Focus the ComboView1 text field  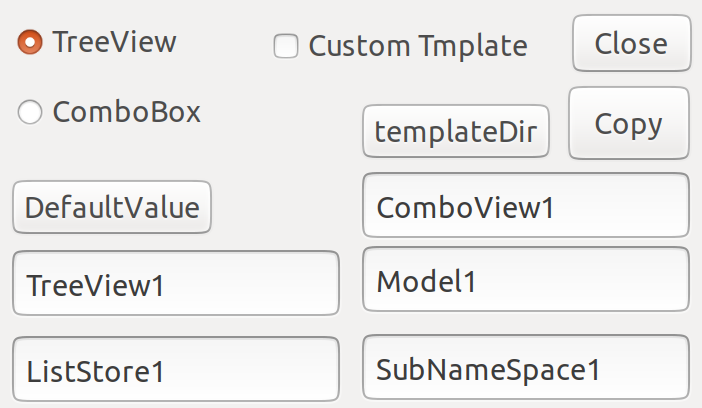tap(525, 206)
